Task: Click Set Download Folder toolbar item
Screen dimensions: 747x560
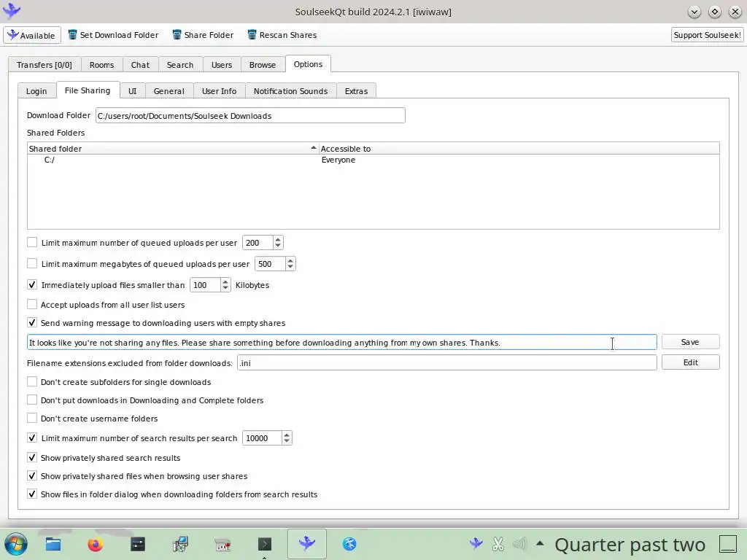Action: point(113,35)
